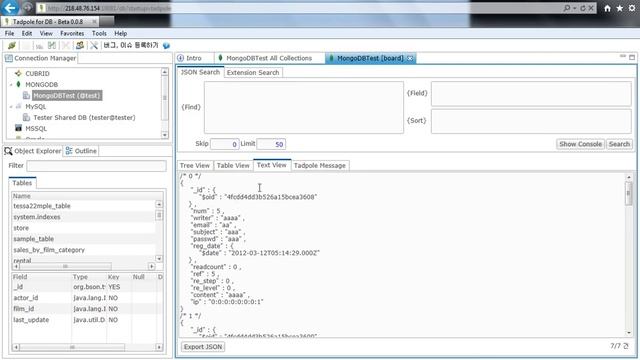
Task: Select the system.indexes table row
Action: tap(84, 217)
